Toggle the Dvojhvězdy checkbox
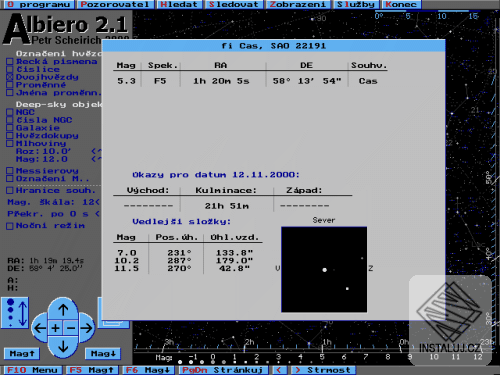The height and width of the screenshot is (375, 500). (x=10, y=77)
